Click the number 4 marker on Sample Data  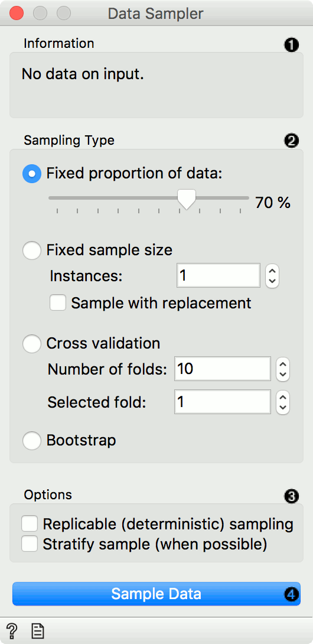tap(291, 594)
